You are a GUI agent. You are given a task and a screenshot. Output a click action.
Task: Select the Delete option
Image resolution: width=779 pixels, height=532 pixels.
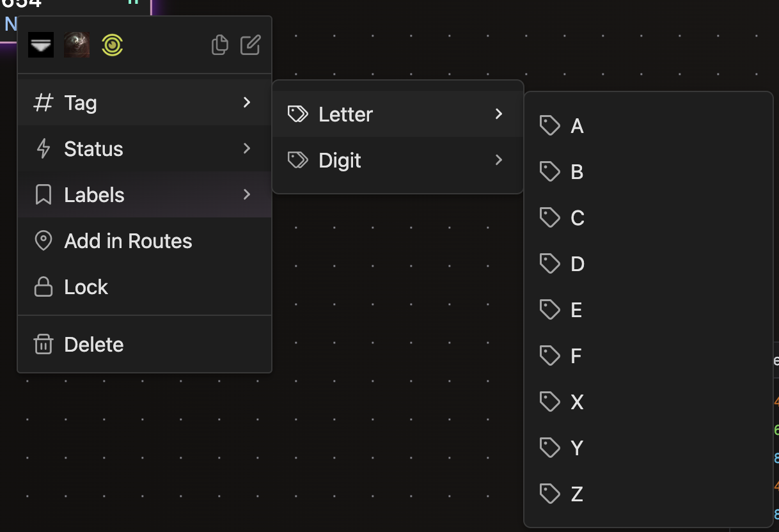(x=94, y=345)
